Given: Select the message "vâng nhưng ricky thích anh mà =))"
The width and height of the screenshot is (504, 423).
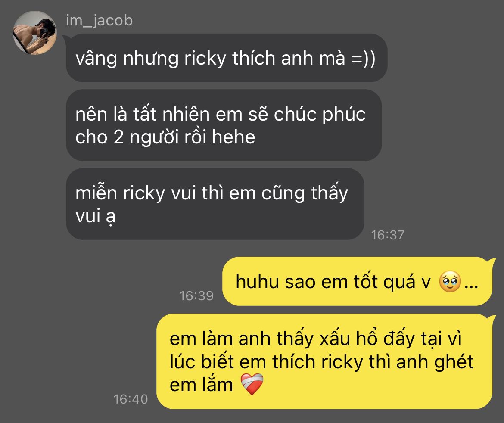Looking at the screenshot, I should [x=227, y=58].
